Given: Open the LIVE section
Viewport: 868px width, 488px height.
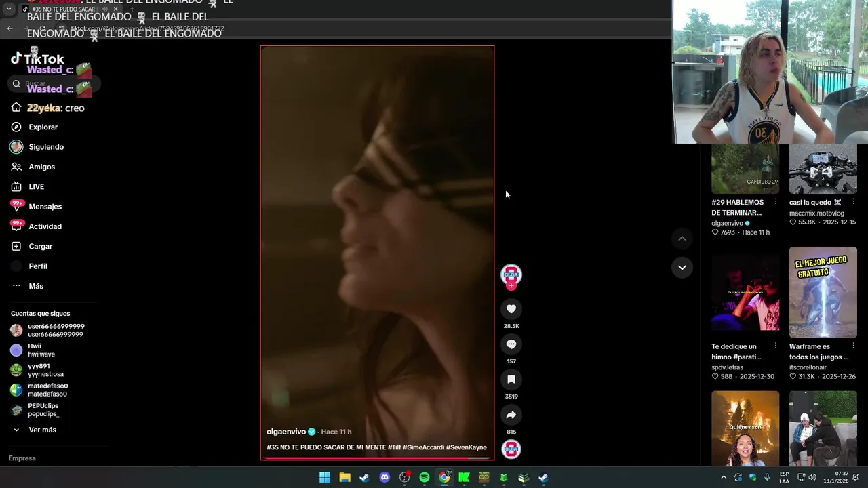Looking at the screenshot, I should pos(36,186).
